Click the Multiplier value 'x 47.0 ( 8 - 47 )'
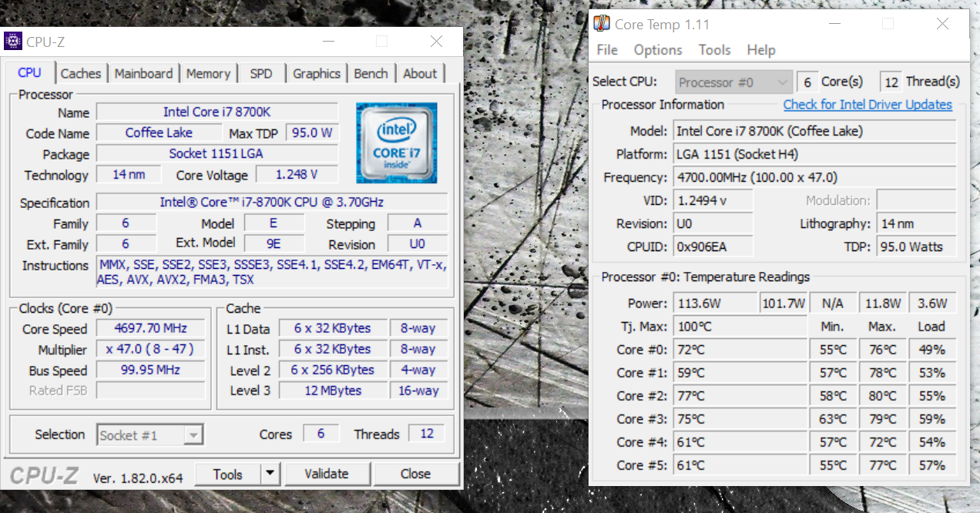The height and width of the screenshot is (513, 980). click(x=151, y=350)
